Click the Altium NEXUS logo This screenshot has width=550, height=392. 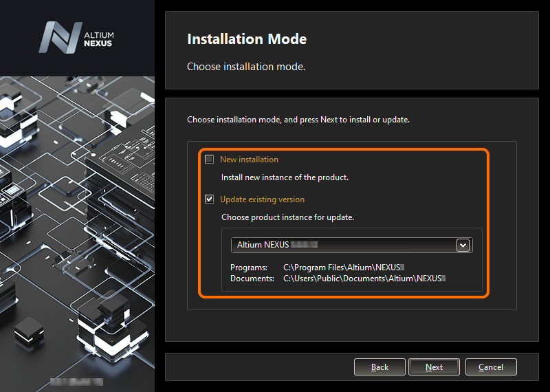pos(76,38)
